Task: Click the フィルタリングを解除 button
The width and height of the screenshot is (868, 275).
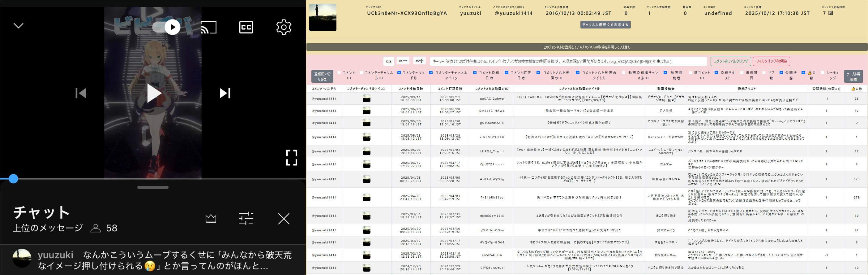Action: point(771,61)
